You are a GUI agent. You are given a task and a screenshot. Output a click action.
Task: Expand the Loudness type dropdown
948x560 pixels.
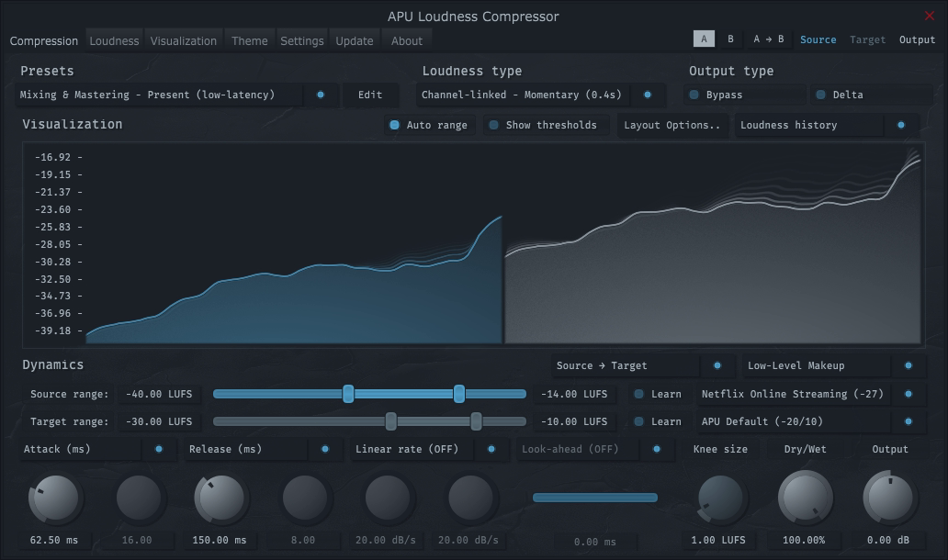click(522, 95)
